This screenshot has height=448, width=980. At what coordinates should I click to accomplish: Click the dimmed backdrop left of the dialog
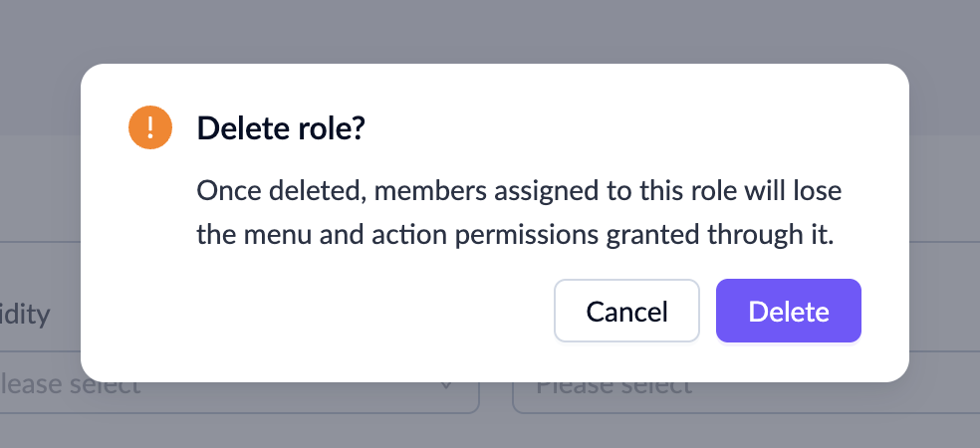coord(40,199)
